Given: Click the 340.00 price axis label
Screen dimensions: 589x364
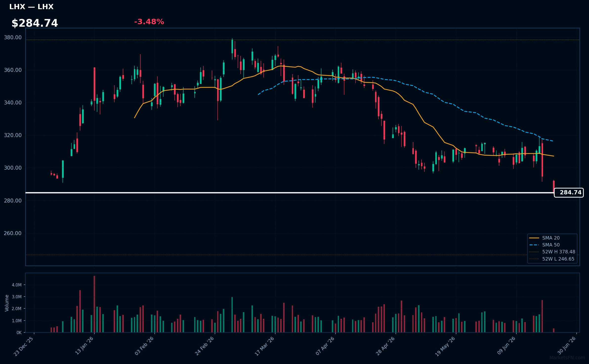Looking at the screenshot, I should (x=13, y=103).
